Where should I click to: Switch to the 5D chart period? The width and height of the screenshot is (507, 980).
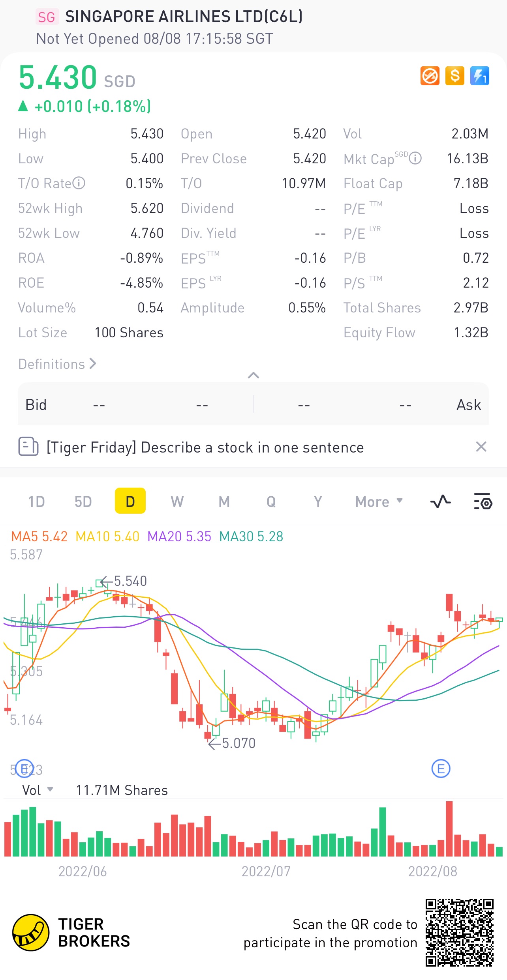click(83, 502)
